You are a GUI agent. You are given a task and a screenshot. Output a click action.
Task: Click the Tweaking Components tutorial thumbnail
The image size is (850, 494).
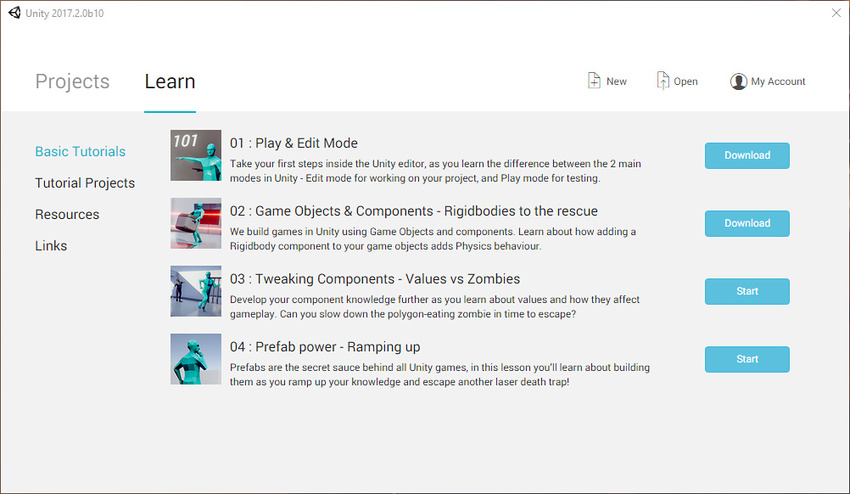pos(196,291)
